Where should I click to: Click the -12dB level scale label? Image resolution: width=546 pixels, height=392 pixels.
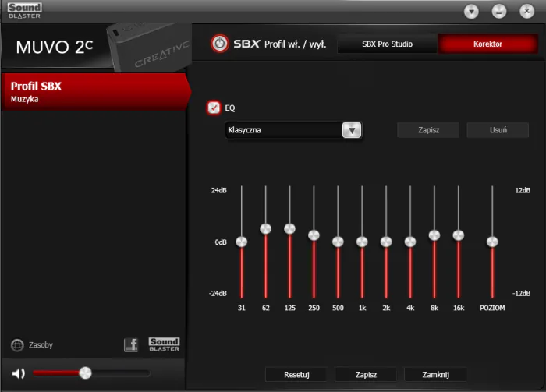coord(521,294)
